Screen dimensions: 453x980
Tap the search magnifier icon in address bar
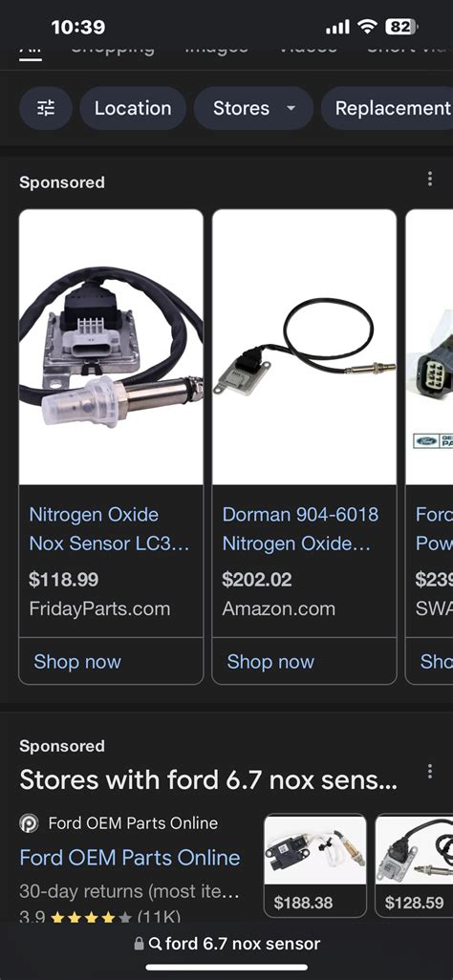(156, 944)
